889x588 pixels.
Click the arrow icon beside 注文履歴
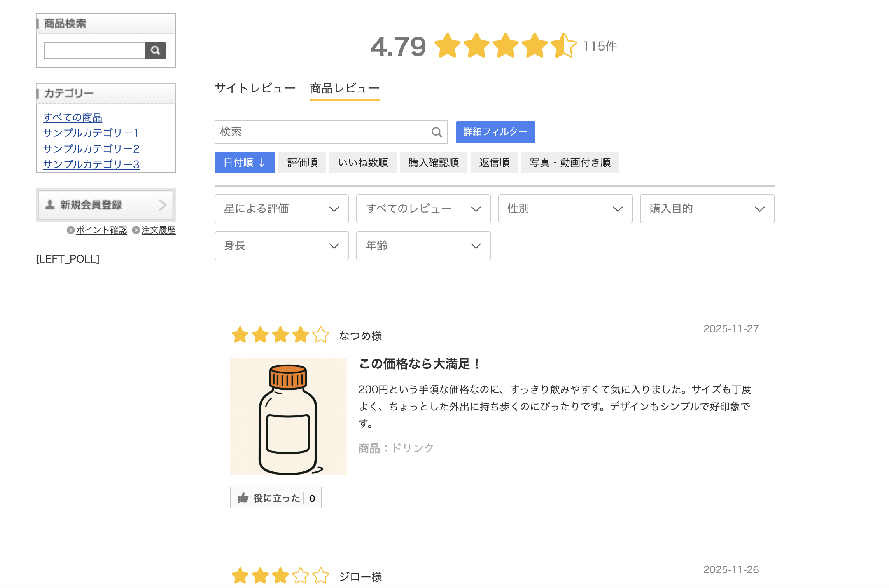point(136,230)
